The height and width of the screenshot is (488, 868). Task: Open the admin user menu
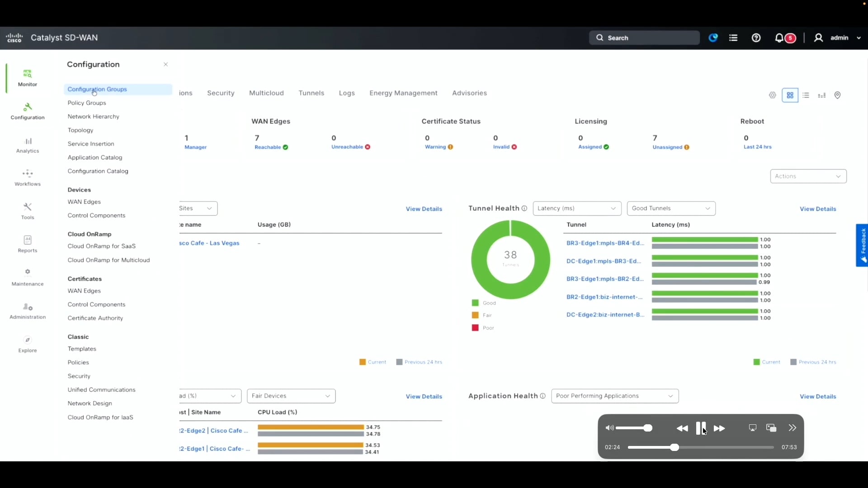(x=838, y=38)
